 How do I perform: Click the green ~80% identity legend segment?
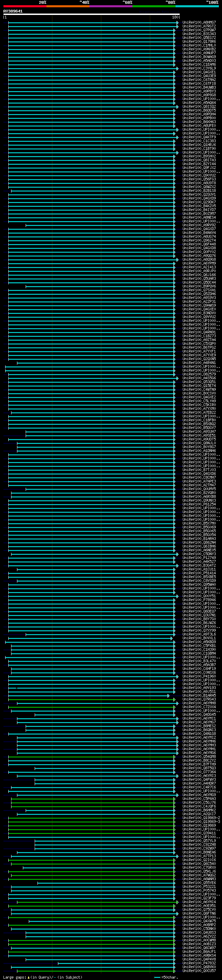click(x=154, y=6)
